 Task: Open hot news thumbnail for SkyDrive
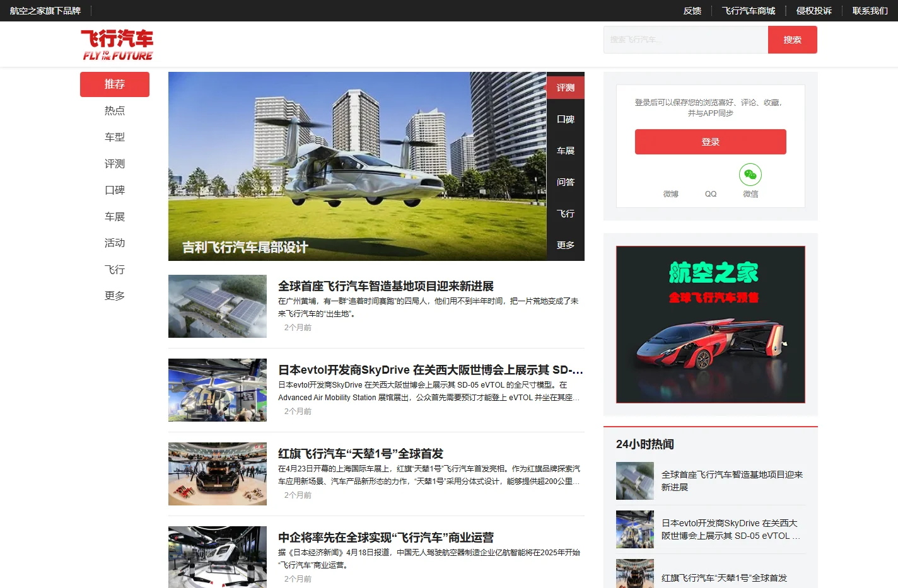pos(635,529)
